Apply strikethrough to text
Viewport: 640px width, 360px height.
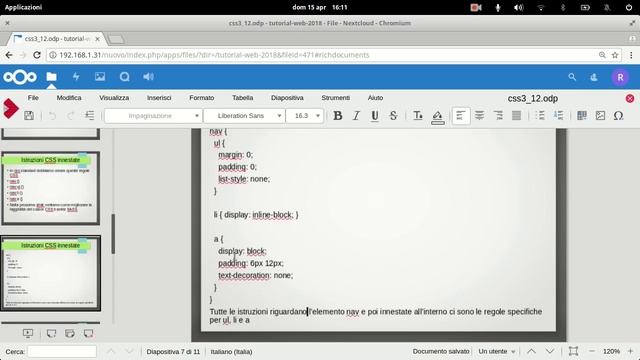click(x=393, y=116)
